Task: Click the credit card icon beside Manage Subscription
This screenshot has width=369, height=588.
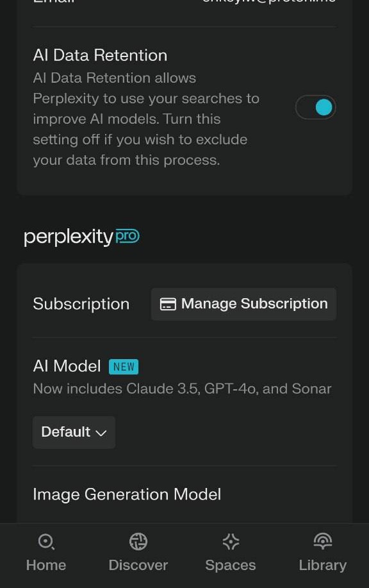Action: click(168, 304)
